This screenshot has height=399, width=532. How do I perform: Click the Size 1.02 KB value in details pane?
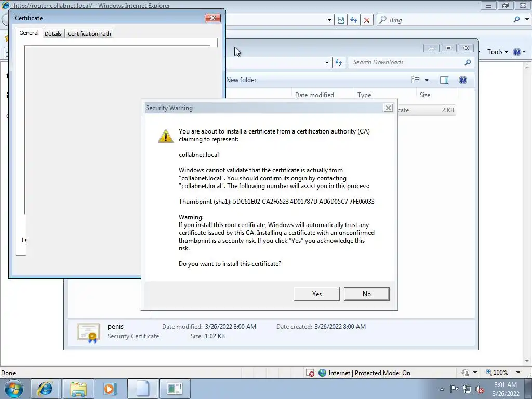coord(215,336)
